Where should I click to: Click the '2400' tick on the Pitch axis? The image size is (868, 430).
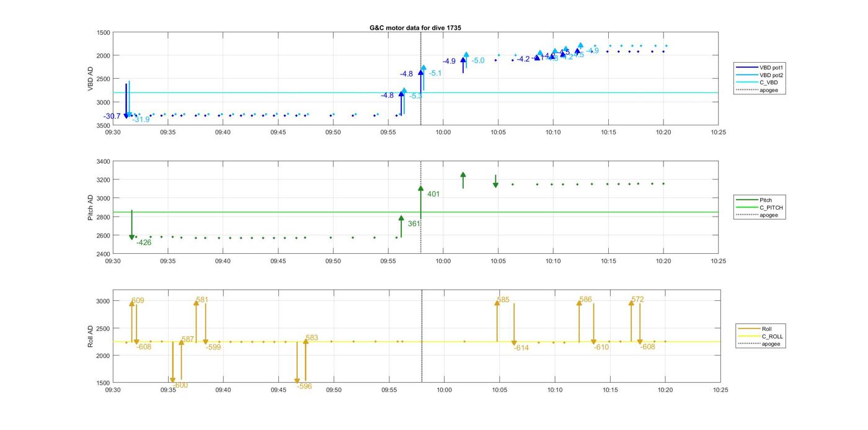coord(103,254)
